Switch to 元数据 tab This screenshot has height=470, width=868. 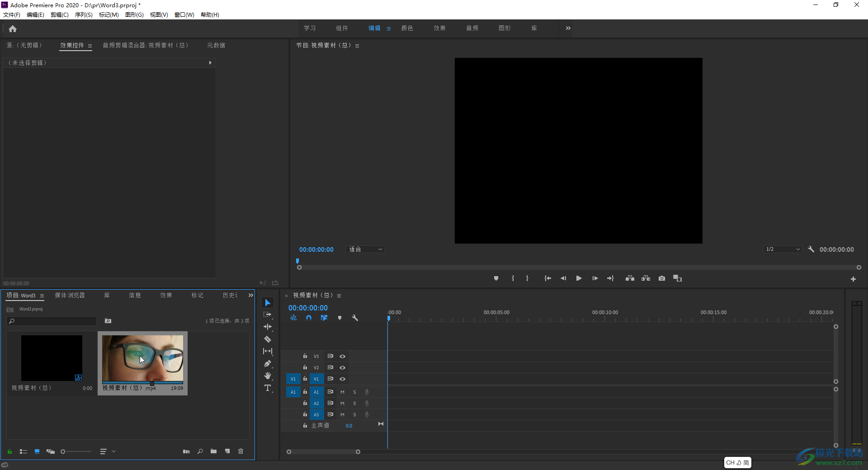click(x=216, y=45)
